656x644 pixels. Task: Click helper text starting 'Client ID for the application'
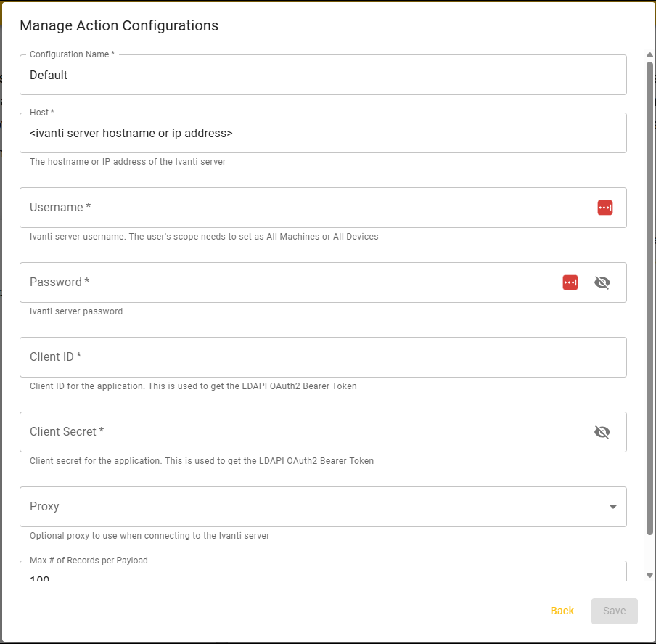pyautogui.click(x=193, y=386)
